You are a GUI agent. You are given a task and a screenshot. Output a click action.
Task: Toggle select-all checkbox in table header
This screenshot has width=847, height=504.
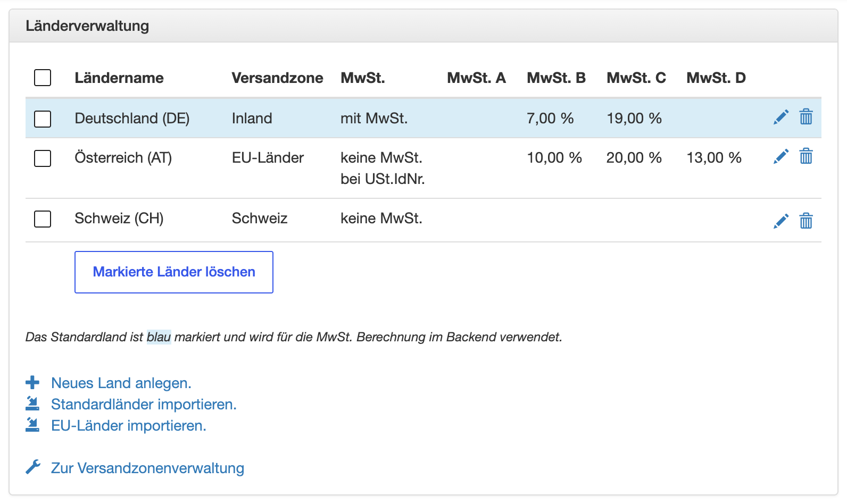point(43,78)
